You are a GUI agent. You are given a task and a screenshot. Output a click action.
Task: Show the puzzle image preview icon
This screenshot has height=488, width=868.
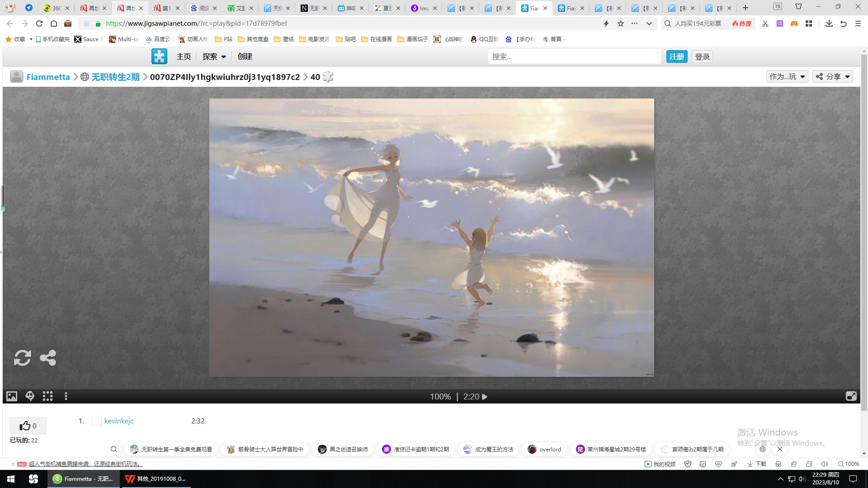point(12,396)
